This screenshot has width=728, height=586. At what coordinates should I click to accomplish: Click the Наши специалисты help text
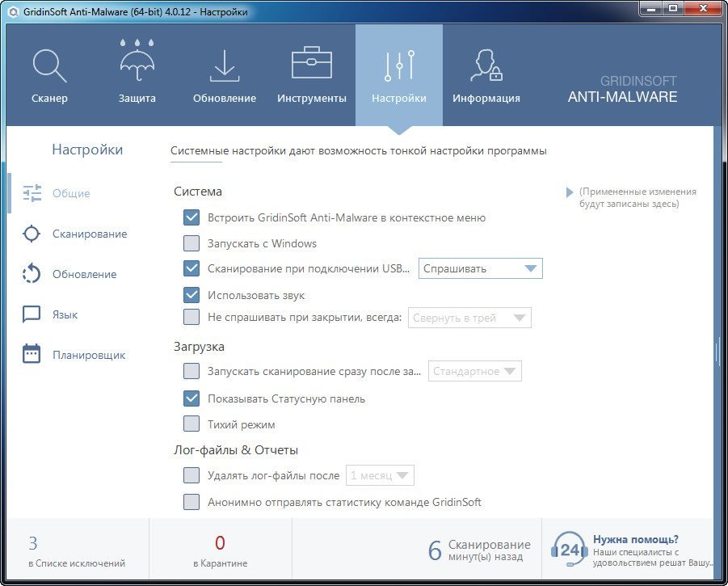[x=652, y=558]
